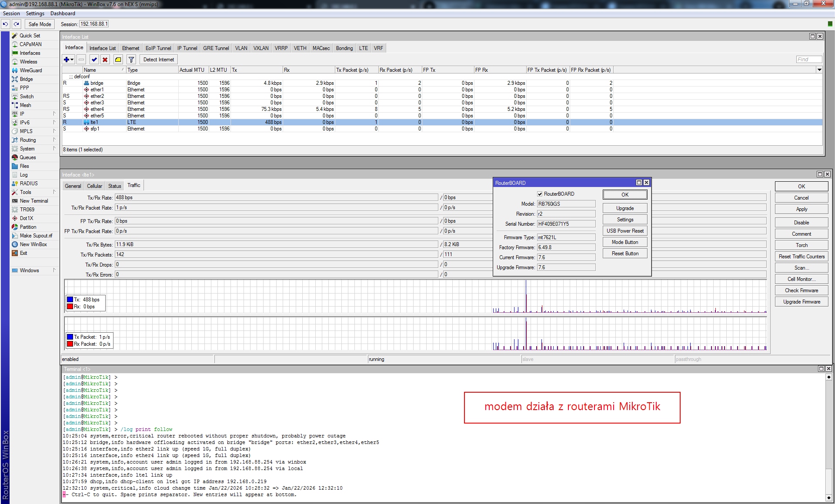This screenshot has width=835, height=504.
Task: Open the blue plus add dropdown
Action: 69,60
